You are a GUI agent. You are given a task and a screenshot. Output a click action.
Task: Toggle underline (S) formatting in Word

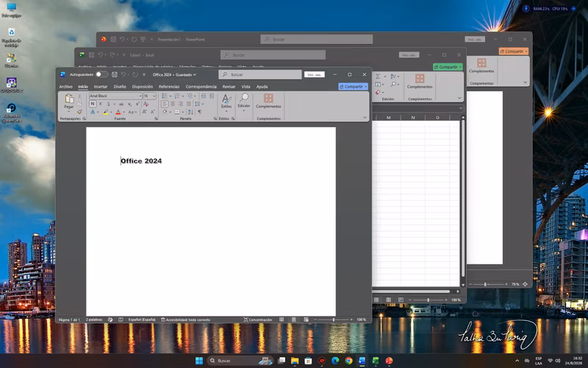coord(109,104)
